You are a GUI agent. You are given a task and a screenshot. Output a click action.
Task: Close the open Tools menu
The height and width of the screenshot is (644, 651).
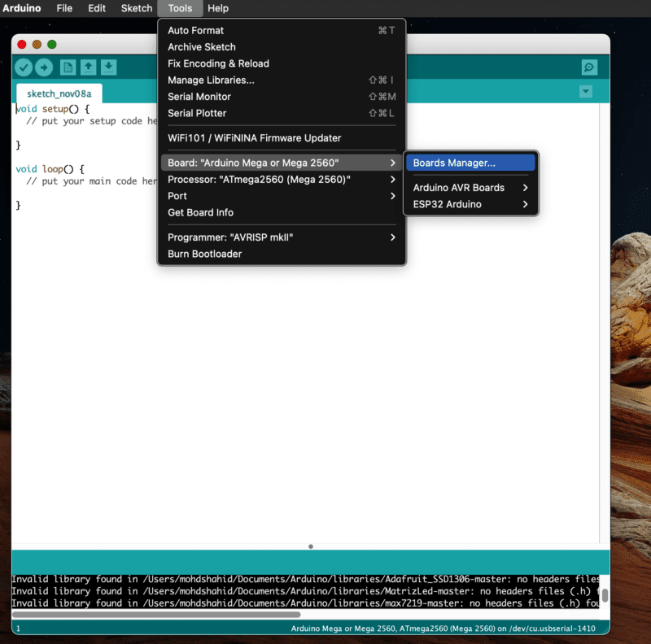point(180,8)
